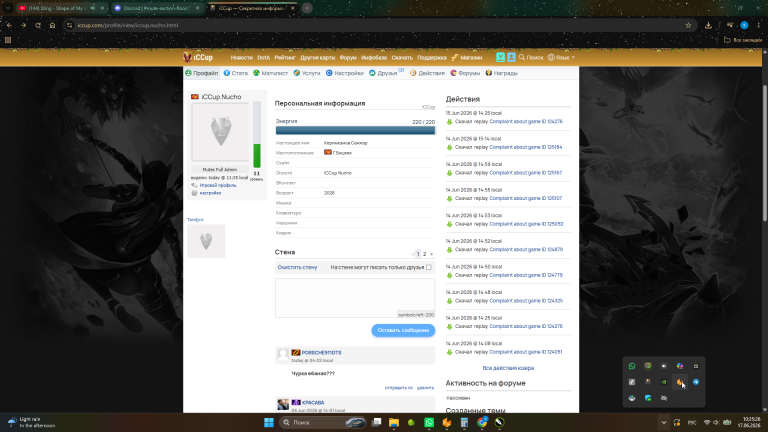768x432 pixels.
Task: Switch to the Друзья tab
Action: (x=386, y=73)
